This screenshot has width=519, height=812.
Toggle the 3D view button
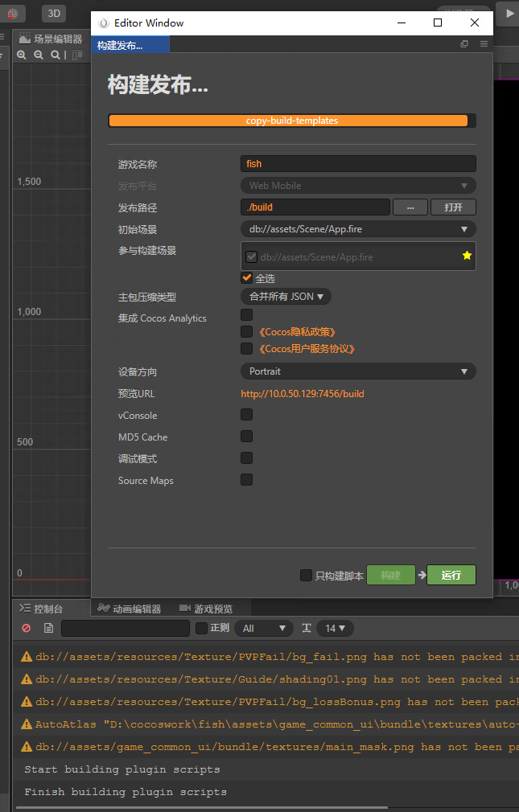[x=54, y=14]
